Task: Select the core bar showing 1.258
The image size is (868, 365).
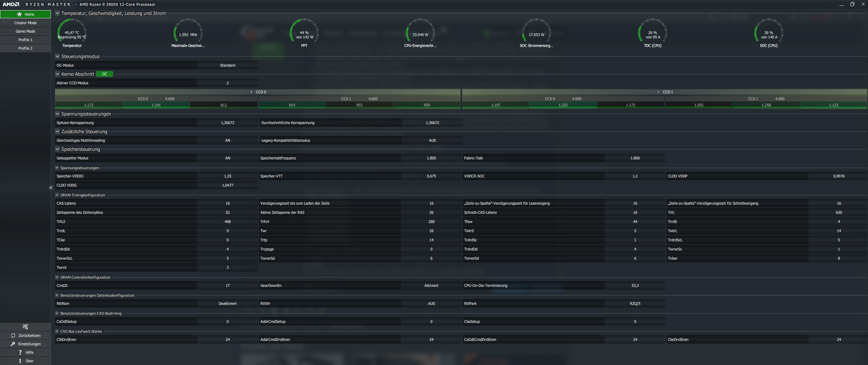Action: pyautogui.click(x=766, y=105)
